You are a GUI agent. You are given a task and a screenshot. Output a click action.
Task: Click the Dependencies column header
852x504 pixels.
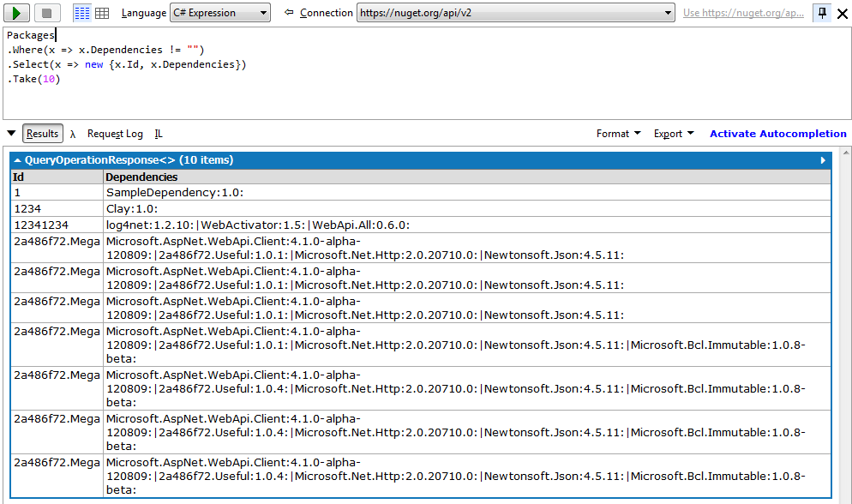click(x=467, y=177)
